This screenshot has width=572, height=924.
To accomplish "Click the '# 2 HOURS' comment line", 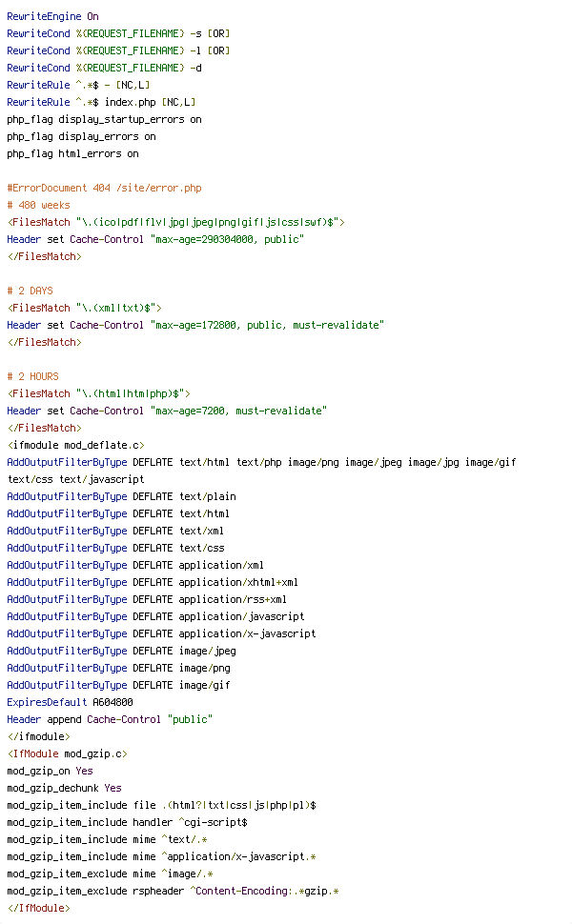I will pyautogui.click(x=32, y=376).
